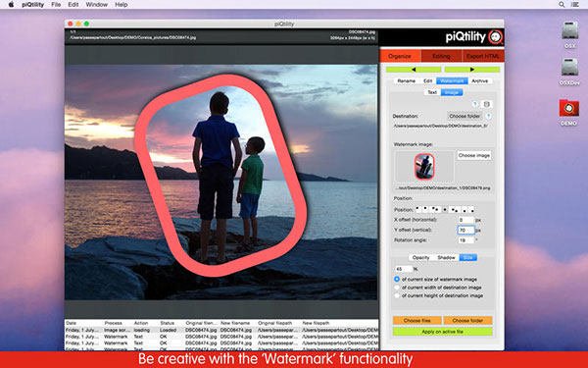Switch watermark type to Image
Screen dimensions: 588x368
[452, 92]
